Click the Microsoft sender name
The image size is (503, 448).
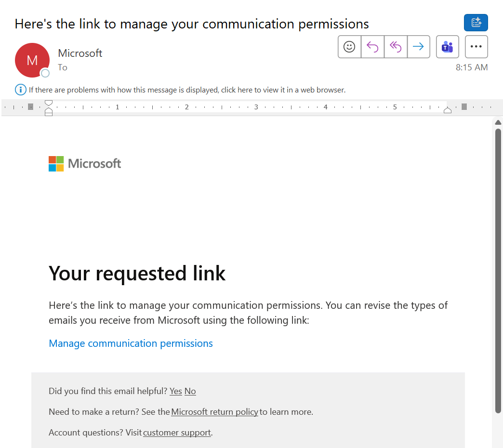coord(80,53)
